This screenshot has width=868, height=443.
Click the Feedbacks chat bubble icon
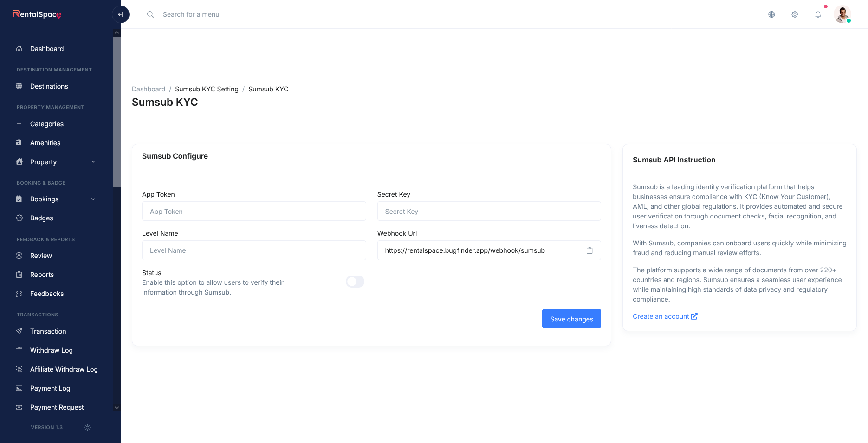(19, 294)
